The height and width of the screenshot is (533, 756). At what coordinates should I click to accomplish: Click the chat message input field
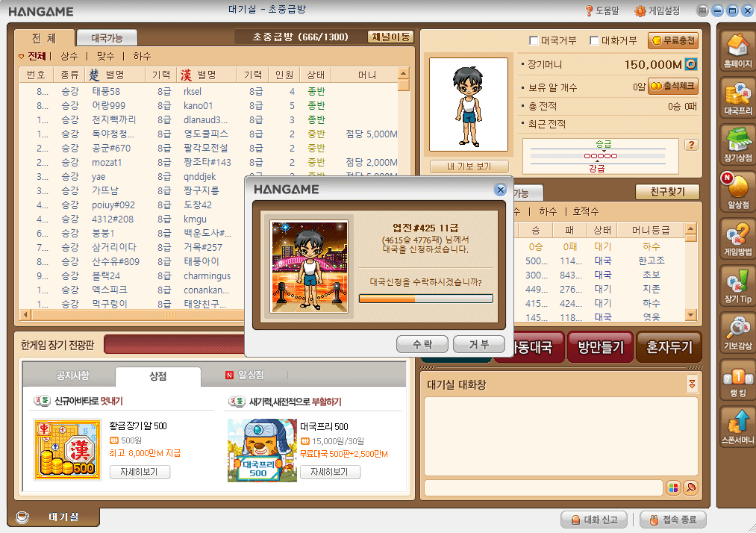click(543, 487)
